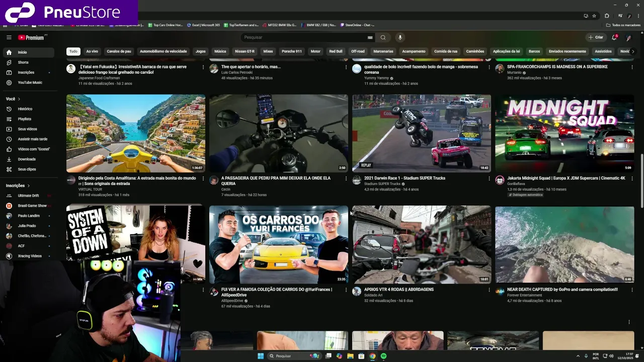Screen dimensions: 644x362
Task: Open the Brasil Game Show channel
Action: (x=28, y=206)
